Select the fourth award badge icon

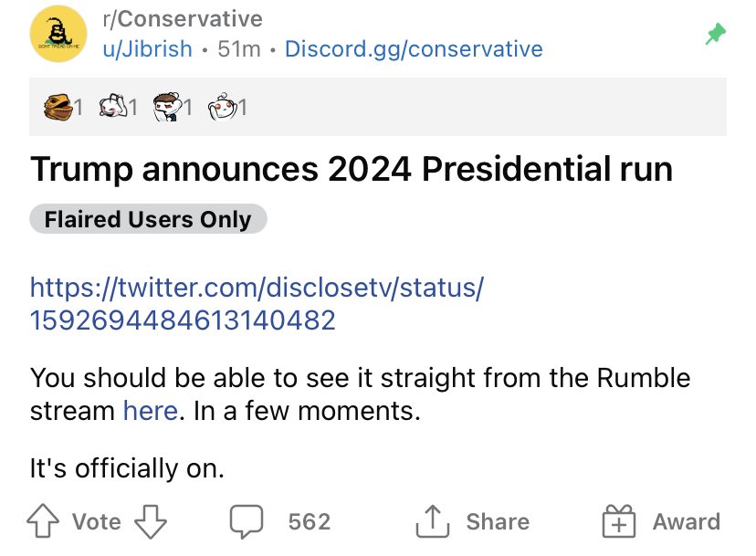[223, 107]
